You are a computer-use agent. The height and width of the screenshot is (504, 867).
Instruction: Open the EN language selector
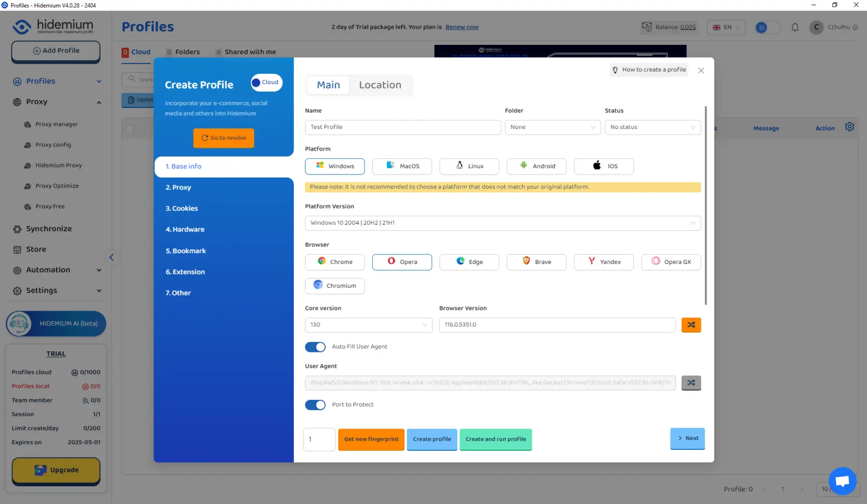[726, 27]
